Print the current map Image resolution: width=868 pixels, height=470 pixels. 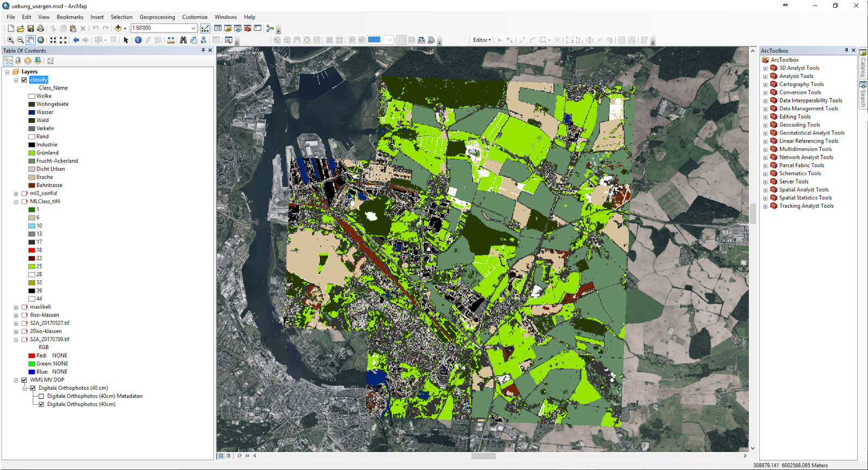point(40,28)
